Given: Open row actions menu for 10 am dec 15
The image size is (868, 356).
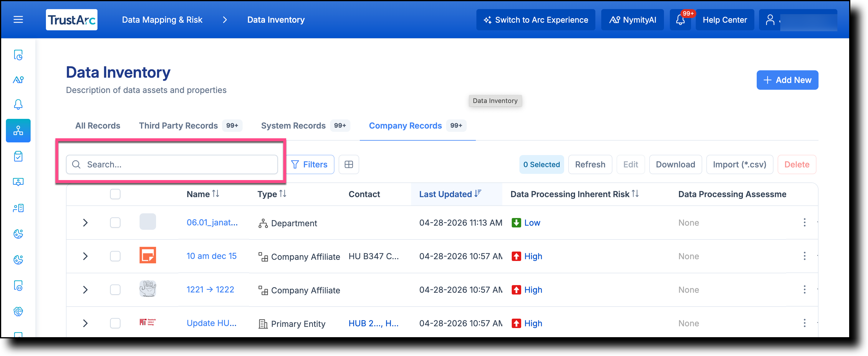Looking at the screenshot, I should point(805,256).
